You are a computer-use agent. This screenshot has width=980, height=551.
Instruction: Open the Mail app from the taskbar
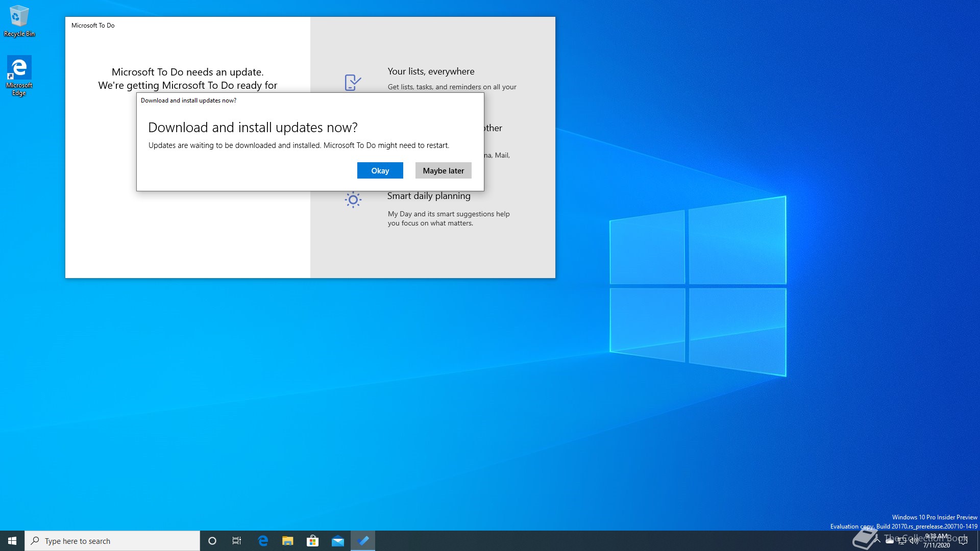[x=338, y=541]
